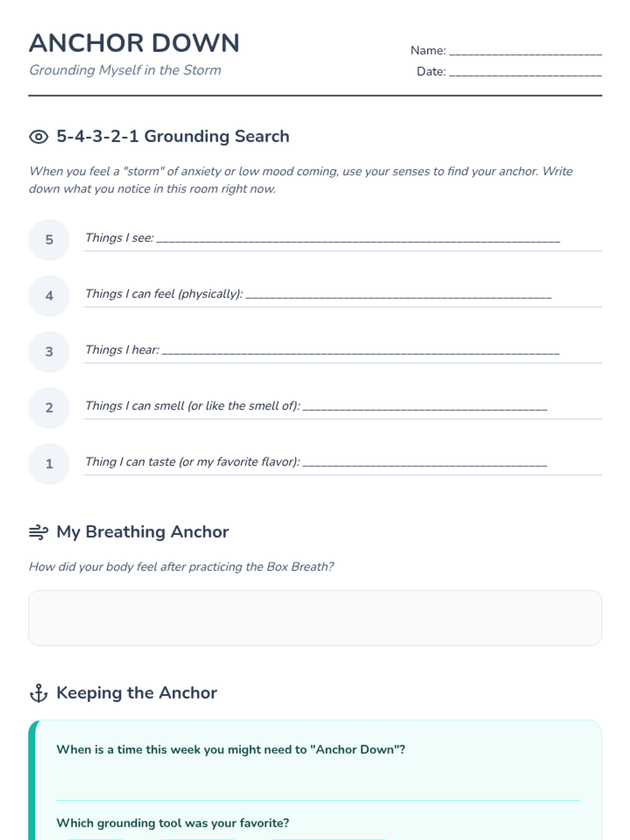Click the Name blank line
The width and height of the screenshot is (630, 840).
526,51
